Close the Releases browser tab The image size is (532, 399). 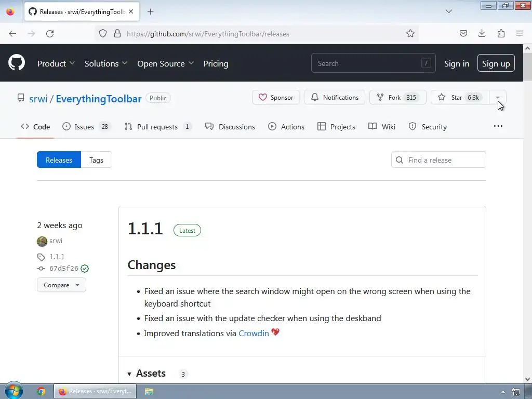131,12
